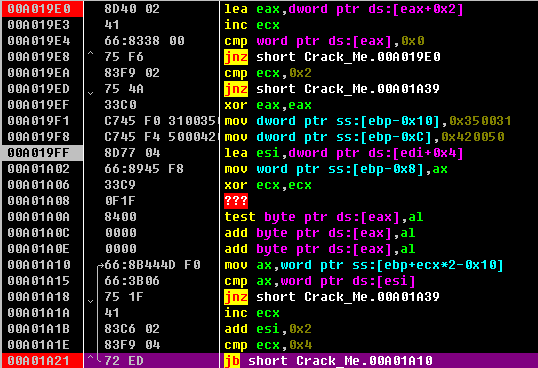Click hex bytes 83C6 02
538x368 pixels.
(x=132, y=329)
